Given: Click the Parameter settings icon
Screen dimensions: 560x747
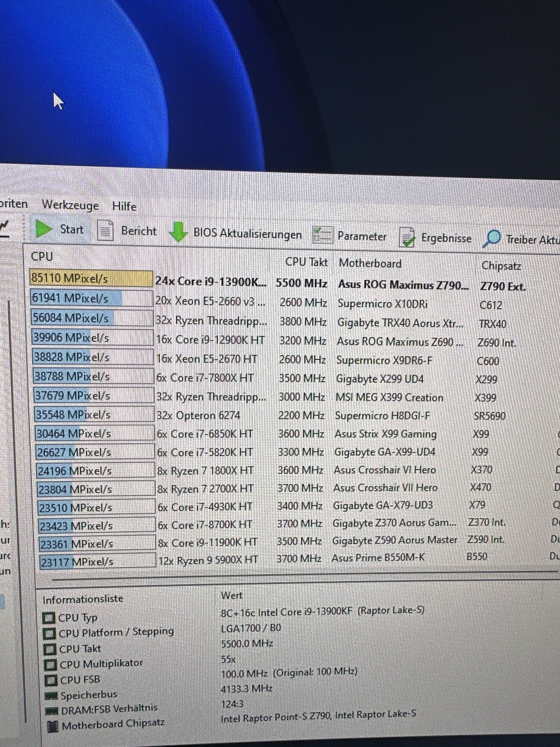Looking at the screenshot, I should coord(323,235).
